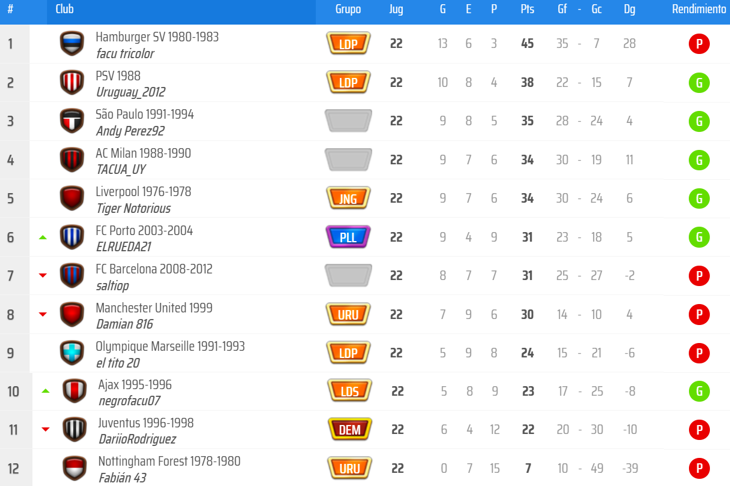This screenshot has height=488, width=730.
Task: Click the Hamburger SV club crest
Action: (72, 44)
